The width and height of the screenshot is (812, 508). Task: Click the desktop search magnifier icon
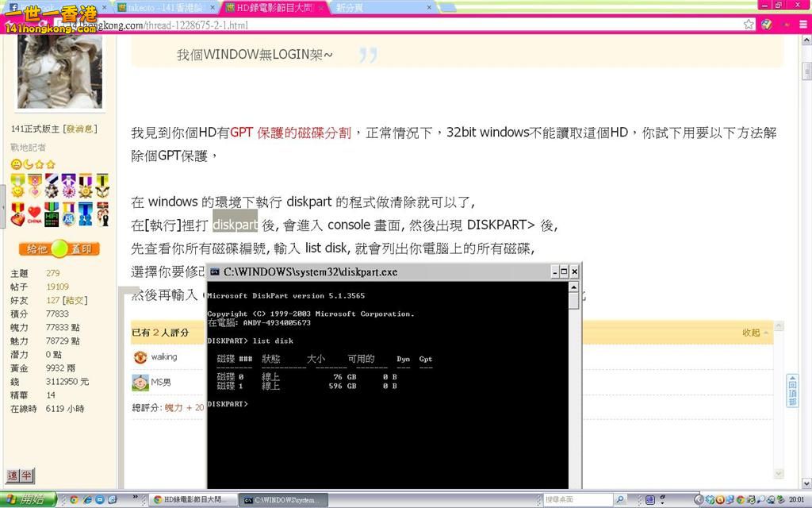[x=621, y=499]
